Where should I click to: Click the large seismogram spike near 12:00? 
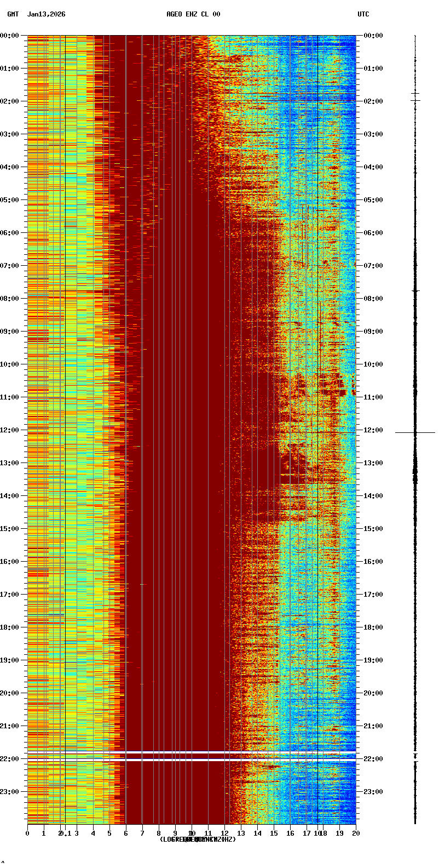[x=415, y=432]
